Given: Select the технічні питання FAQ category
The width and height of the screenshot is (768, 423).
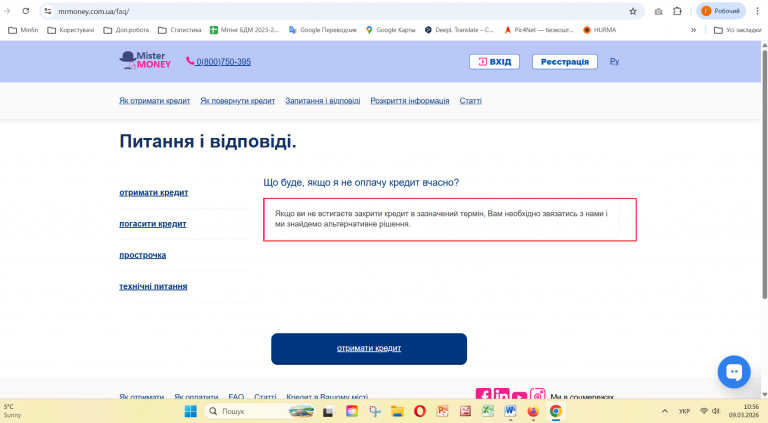Looking at the screenshot, I should tap(153, 286).
